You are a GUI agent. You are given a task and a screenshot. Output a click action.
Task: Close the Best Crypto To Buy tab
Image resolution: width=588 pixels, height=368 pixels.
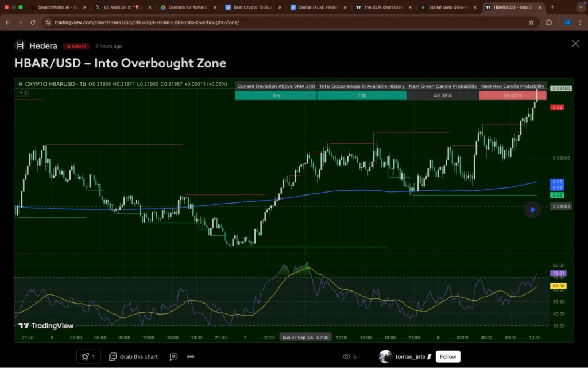(280, 7)
